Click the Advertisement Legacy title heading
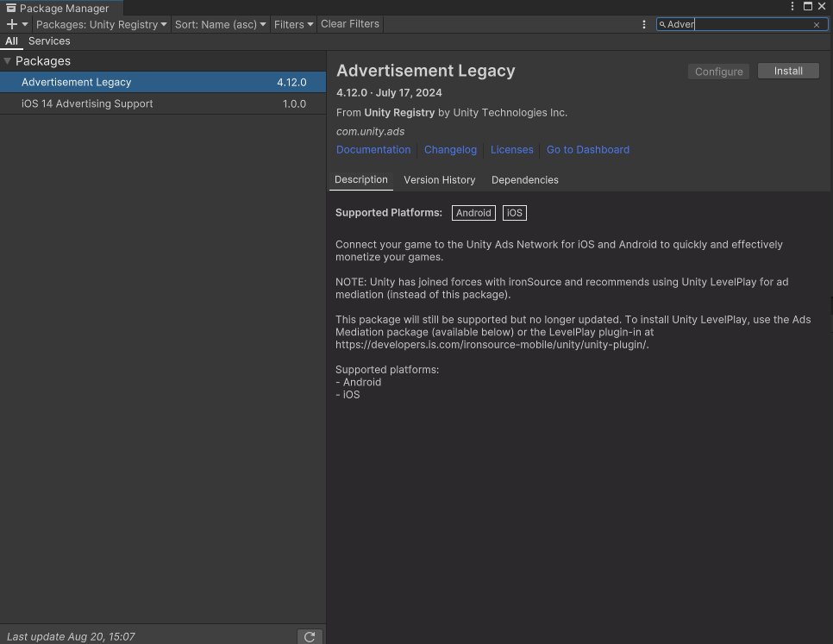This screenshot has width=833, height=644. click(x=425, y=71)
